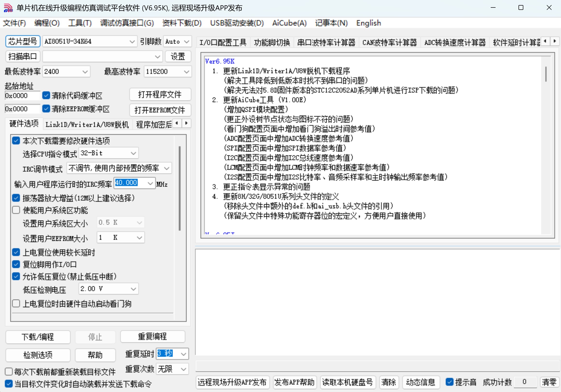The width and height of the screenshot is (561, 392).
Task: Click the application logo icon in title bar
Action: coord(8,8)
